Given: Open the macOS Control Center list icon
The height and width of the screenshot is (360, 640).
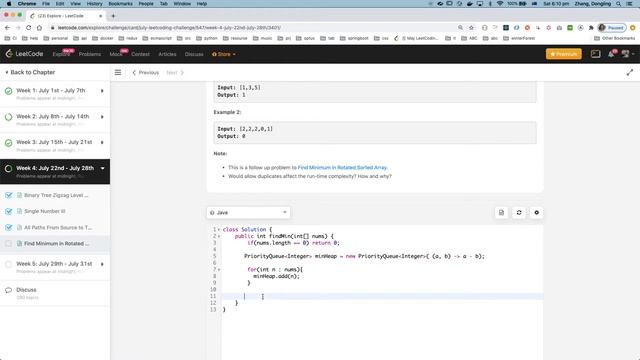Looking at the screenshot, I should 629,4.
